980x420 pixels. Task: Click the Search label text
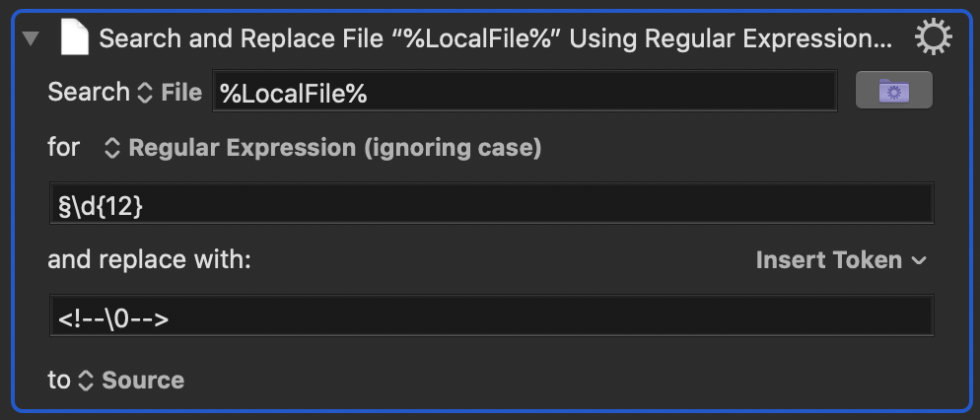[88, 93]
